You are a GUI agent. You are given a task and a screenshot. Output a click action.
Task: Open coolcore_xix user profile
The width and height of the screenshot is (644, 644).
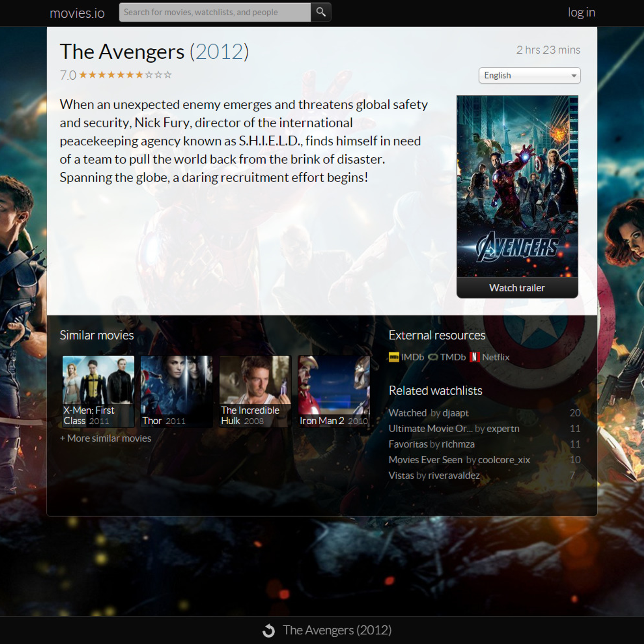(504, 460)
